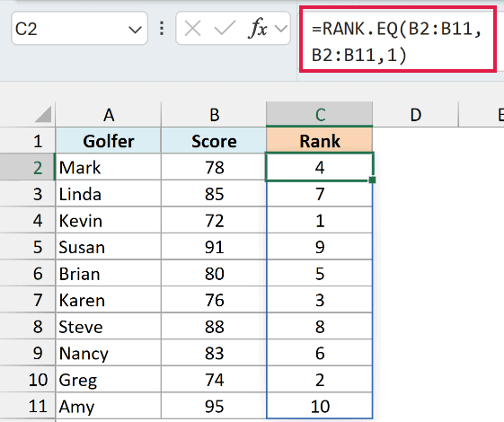Select the cell containing Brian
This screenshot has width=504, height=422.
pyautogui.click(x=109, y=273)
